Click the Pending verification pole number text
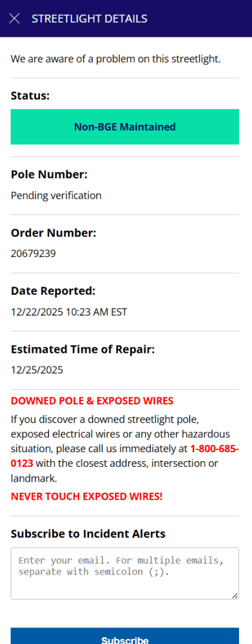252x644 pixels. coord(56,196)
